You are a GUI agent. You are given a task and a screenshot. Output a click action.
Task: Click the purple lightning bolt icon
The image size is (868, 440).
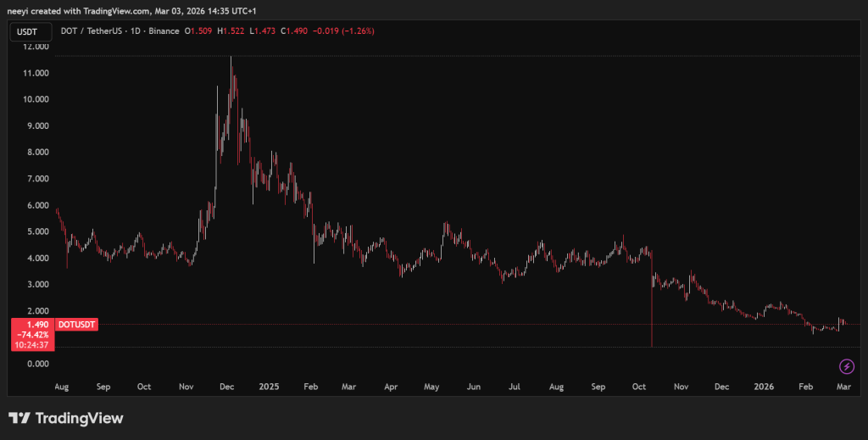pos(846,366)
